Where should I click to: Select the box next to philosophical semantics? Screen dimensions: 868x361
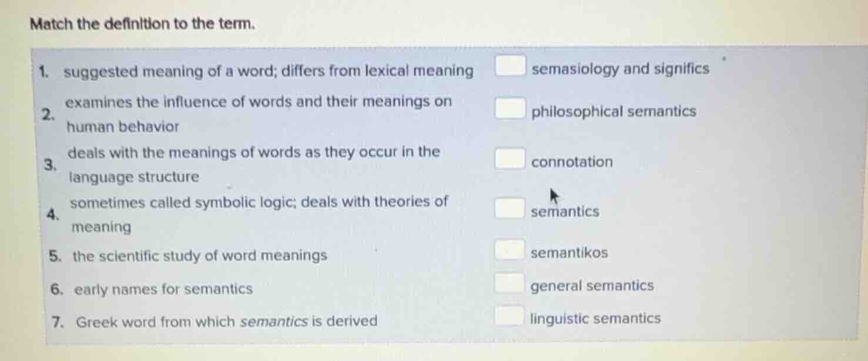point(509,109)
